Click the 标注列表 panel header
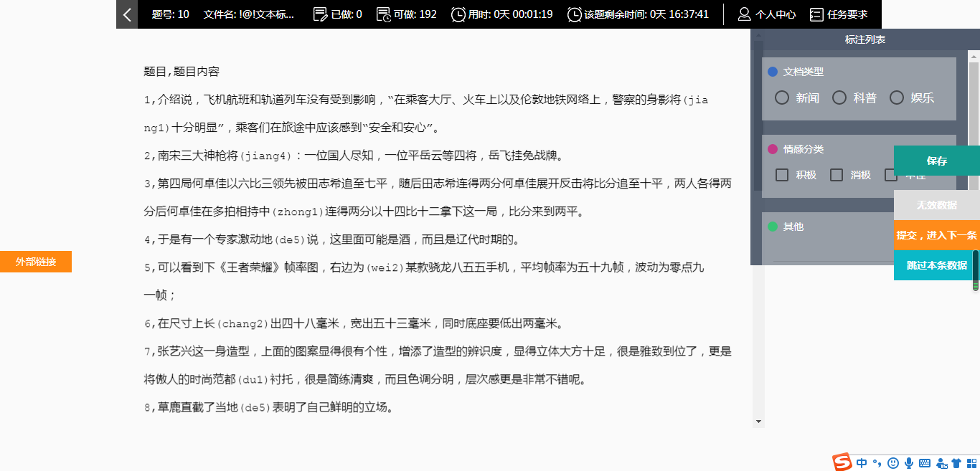Viewport: 980px width, 471px height. click(x=865, y=39)
